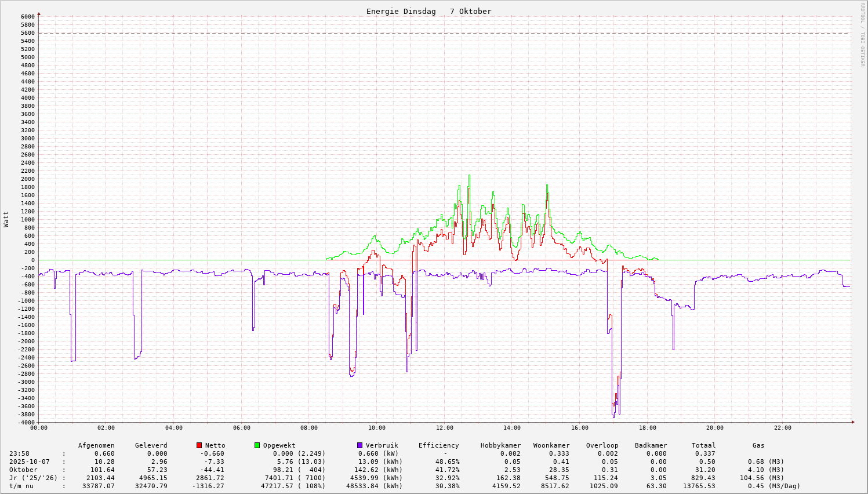Click the purple Verbruik legend swatch
The width and height of the screenshot is (868, 494).
pos(359,445)
